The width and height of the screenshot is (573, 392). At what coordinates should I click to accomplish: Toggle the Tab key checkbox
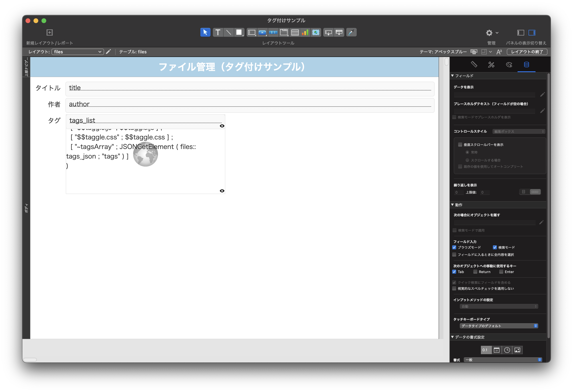point(454,272)
